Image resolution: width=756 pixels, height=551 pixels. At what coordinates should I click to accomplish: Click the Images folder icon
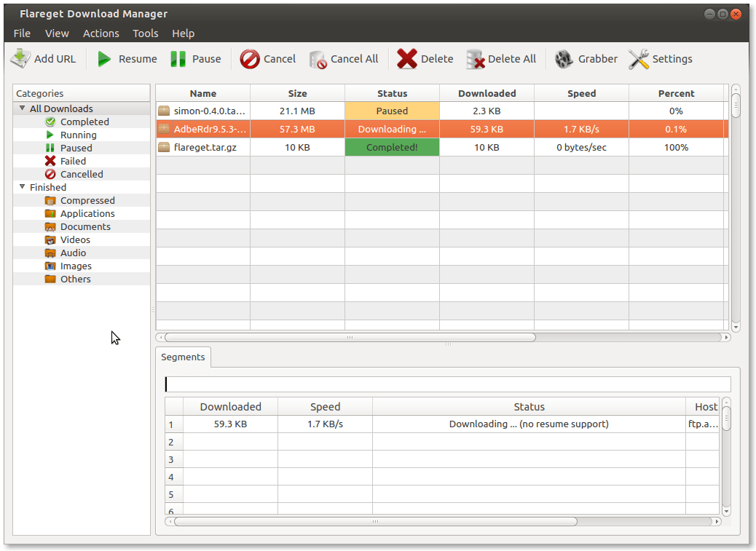(50, 266)
